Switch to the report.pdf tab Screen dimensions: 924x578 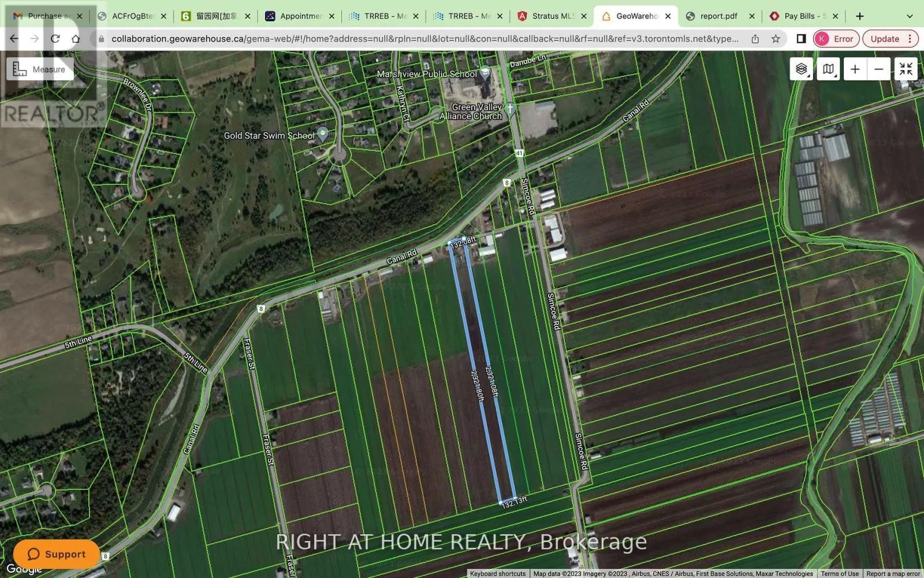coord(718,16)
